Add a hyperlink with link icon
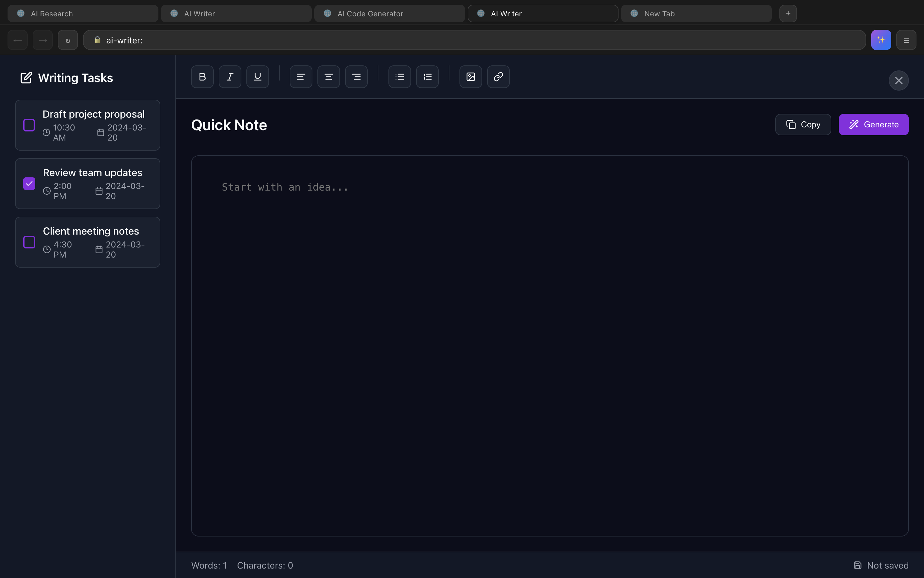This screenshot has width=924, height=578. (x=498, y=77)
